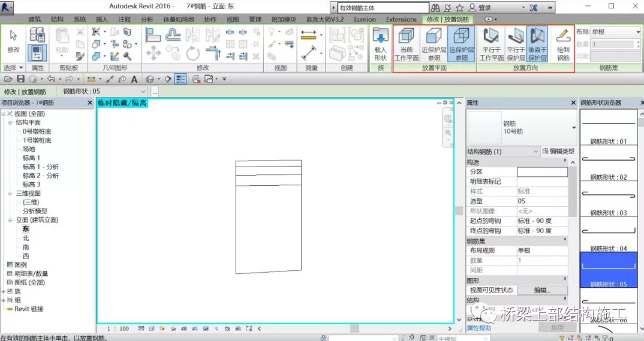This screenshot has height=341, width=644.
Task: Open the 结构 ribbon tab
Action: tap(57, 19)
